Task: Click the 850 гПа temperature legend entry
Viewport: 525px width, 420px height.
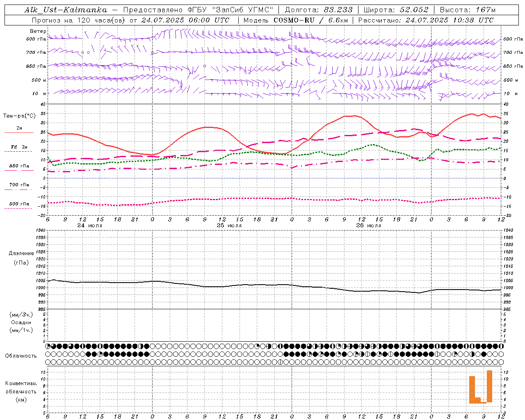Action: (19, 166)
